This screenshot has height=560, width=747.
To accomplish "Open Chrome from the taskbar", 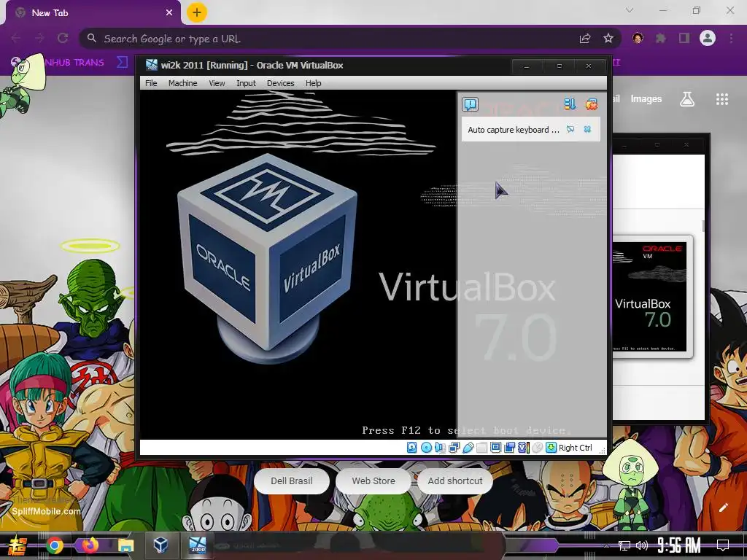I will [54, 545].
